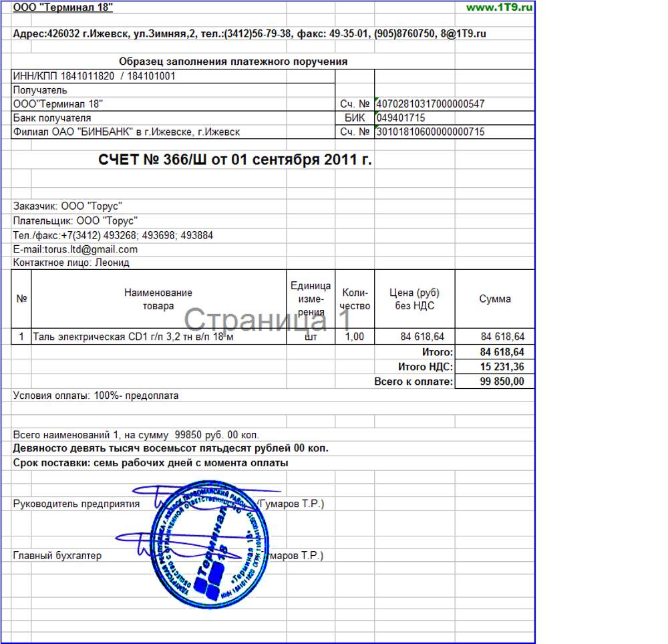Image resolution: width=668 pixels, height=644 pixels.
Task: Click the Цена (руб) без НДС header
Action: click(415, 299)
